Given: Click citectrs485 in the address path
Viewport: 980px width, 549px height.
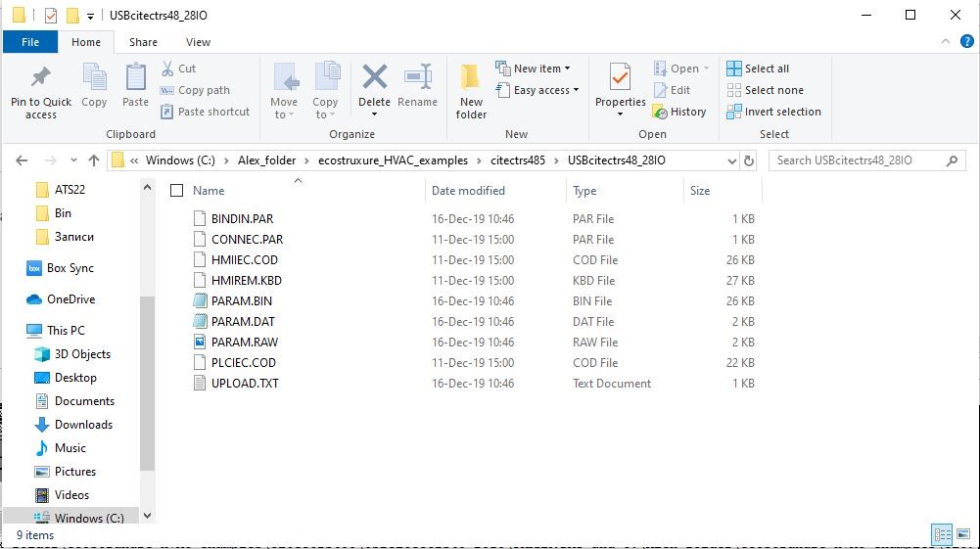Looking at the screenshot, I should [x=518, y=160].
